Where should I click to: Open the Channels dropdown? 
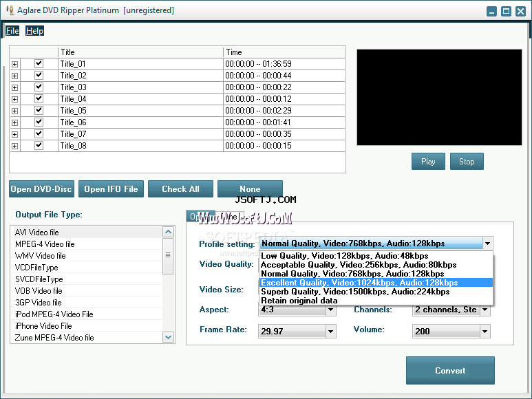pyautogui.click(x=485, y=310)
